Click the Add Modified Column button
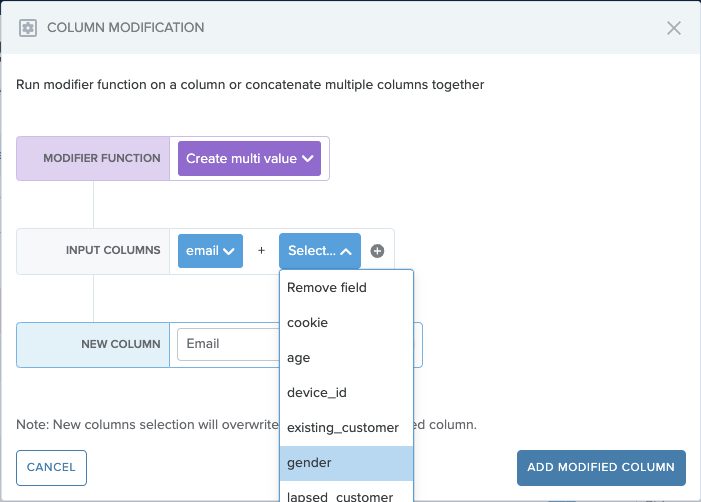The image size is (701, 502). [601, 468]
